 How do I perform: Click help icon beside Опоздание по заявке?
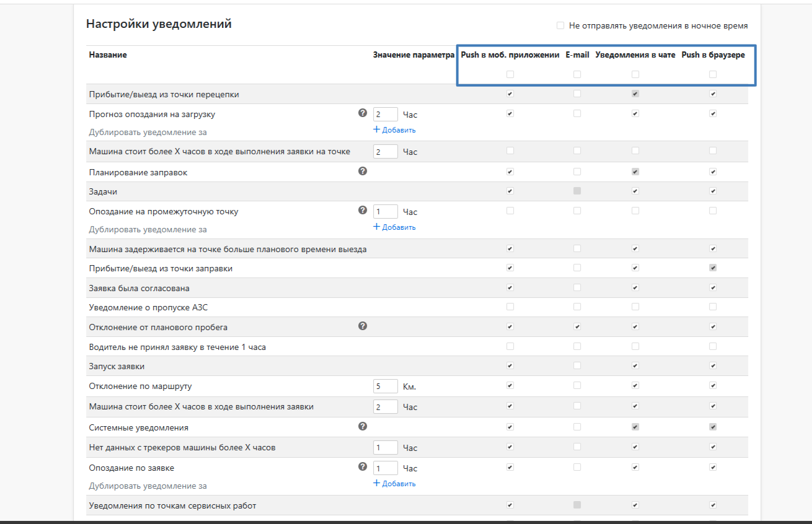[363, 467]
